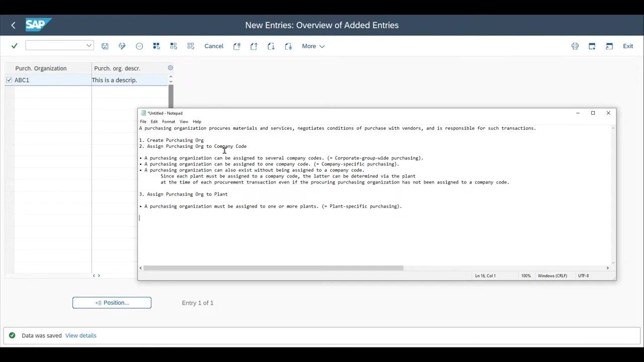The image size is (644, 362).
Task: Click the Deselect All icon
Action: [x=191, y=46]
